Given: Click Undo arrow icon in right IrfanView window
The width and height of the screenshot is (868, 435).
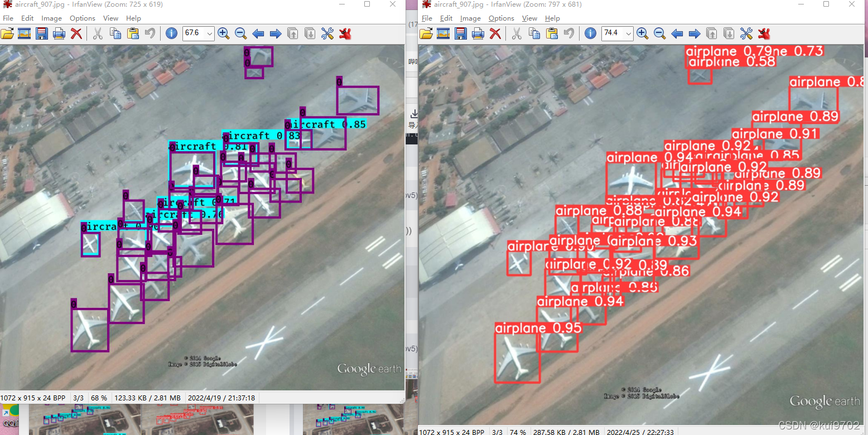Looking at the screenshot, I should click(x=568, y=33).
